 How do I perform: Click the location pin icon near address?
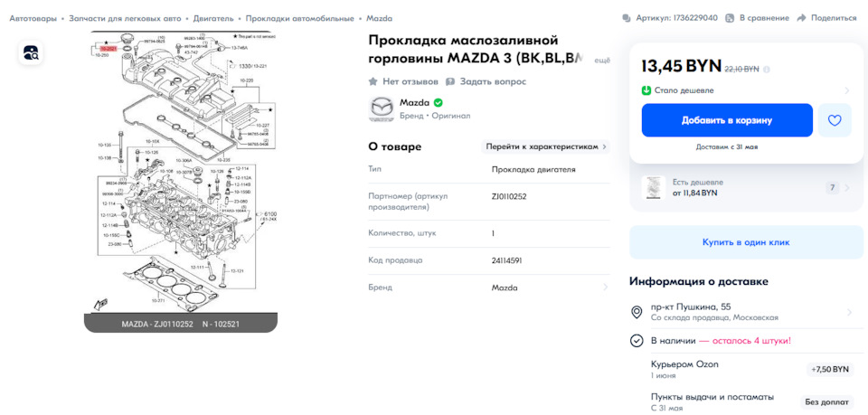pos(637,312)
